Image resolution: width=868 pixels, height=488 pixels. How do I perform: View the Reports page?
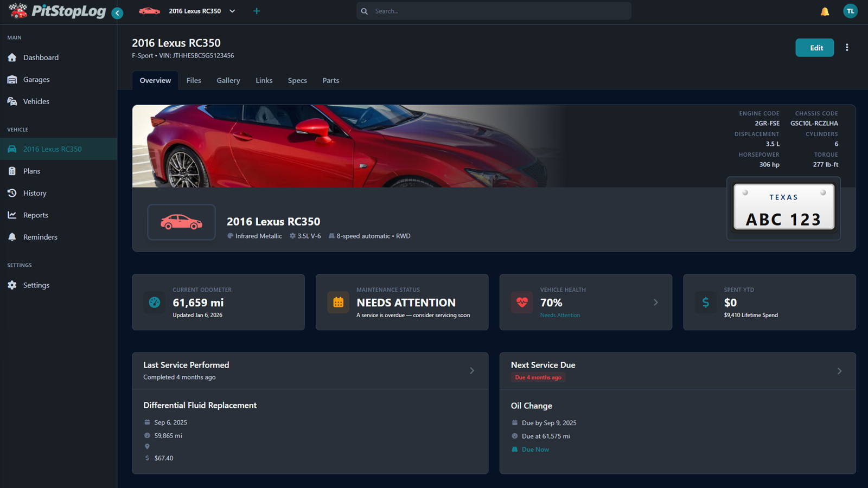pyautogui.click(x=35, y=215)
